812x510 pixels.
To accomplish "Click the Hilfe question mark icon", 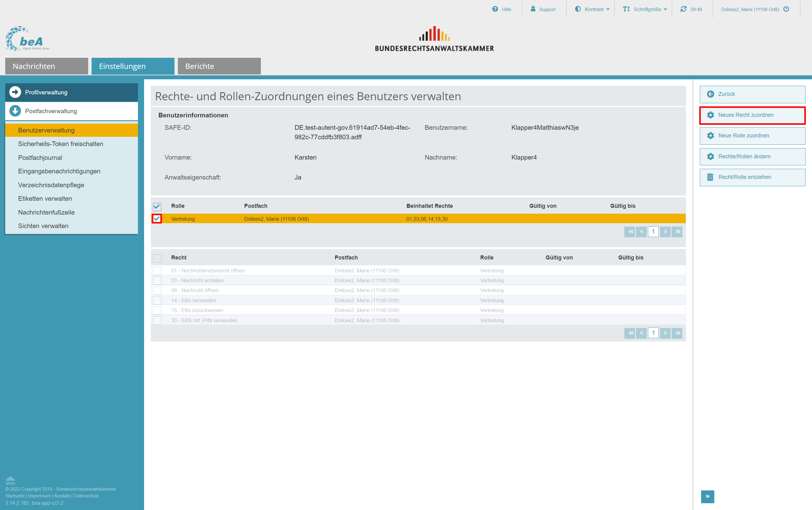I will click(x=495, y=9).
